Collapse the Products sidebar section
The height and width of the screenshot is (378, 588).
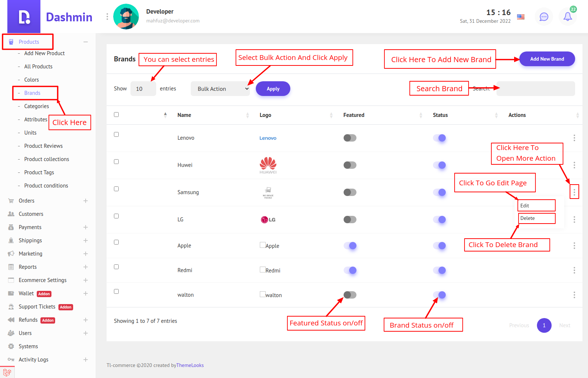[x=85, y=42]
